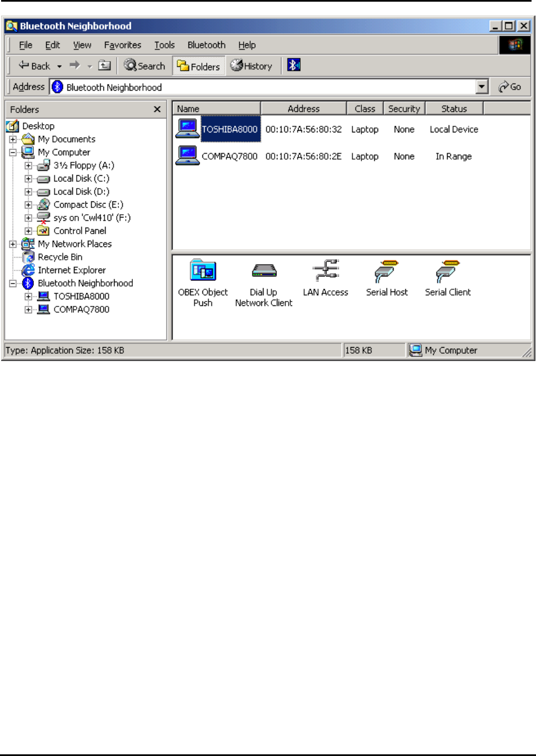Click the My Computer icon in status bar

[415, 350]
